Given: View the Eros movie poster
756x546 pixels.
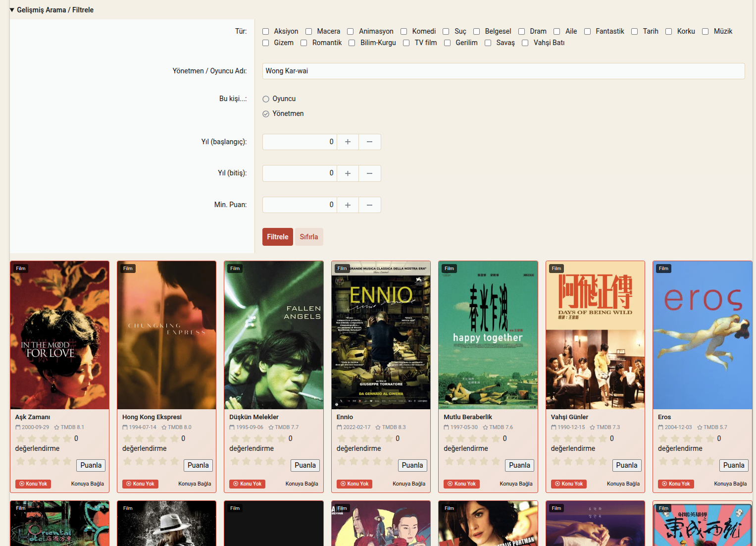Looking at the screenshot, I should point(703,335).
